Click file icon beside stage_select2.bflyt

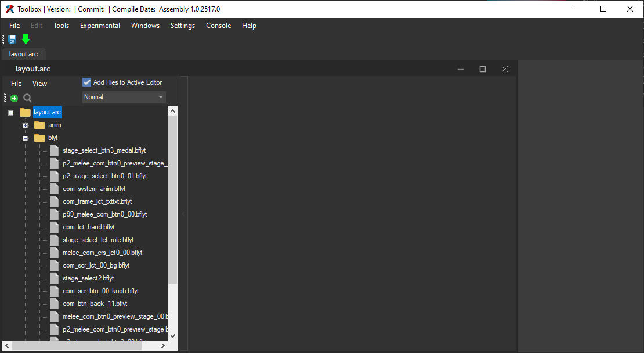point(55,278)
